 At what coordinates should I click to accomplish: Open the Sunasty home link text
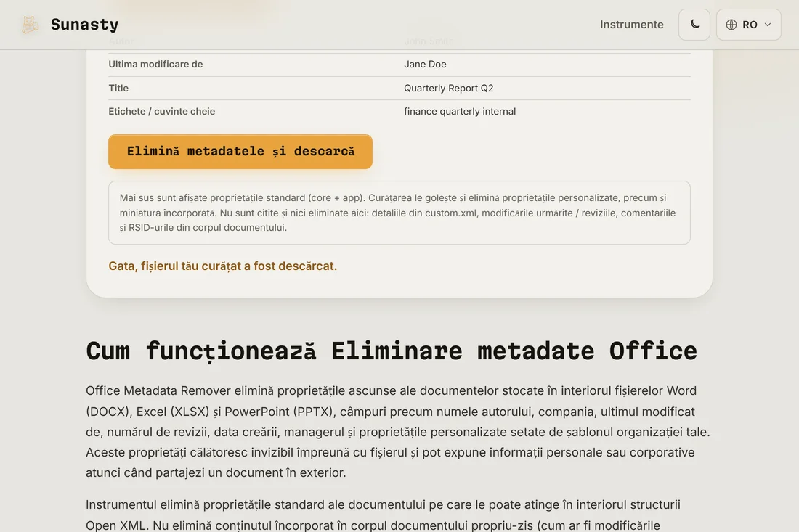pyautogui.click(x=84, y=25)
